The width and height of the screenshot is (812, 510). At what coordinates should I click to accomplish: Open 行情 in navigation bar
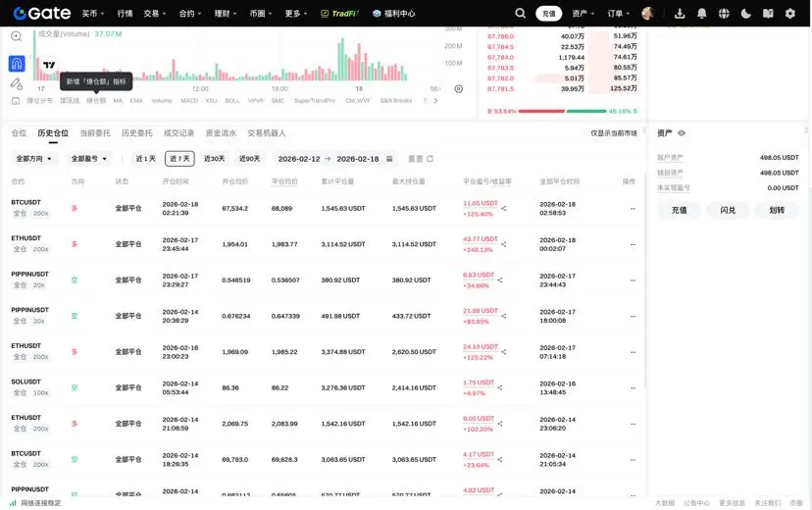(x=125, y=14)
